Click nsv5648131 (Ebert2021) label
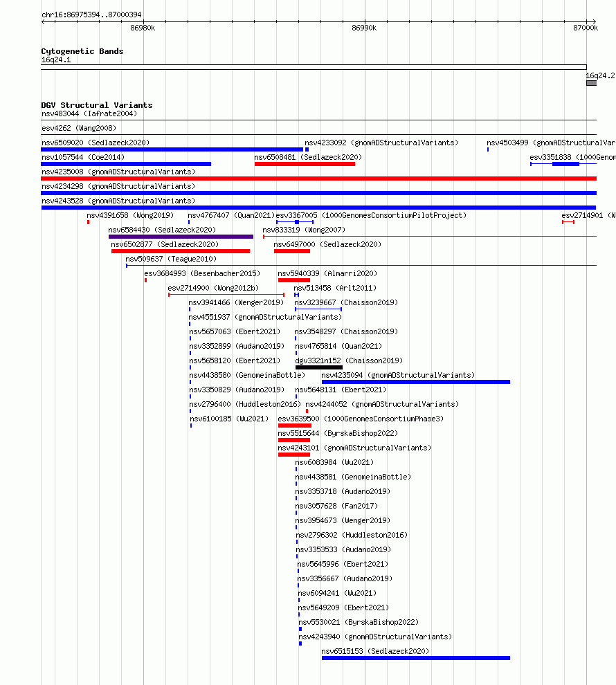The height and width of the screenshot is (685, 616). (341, 390)
